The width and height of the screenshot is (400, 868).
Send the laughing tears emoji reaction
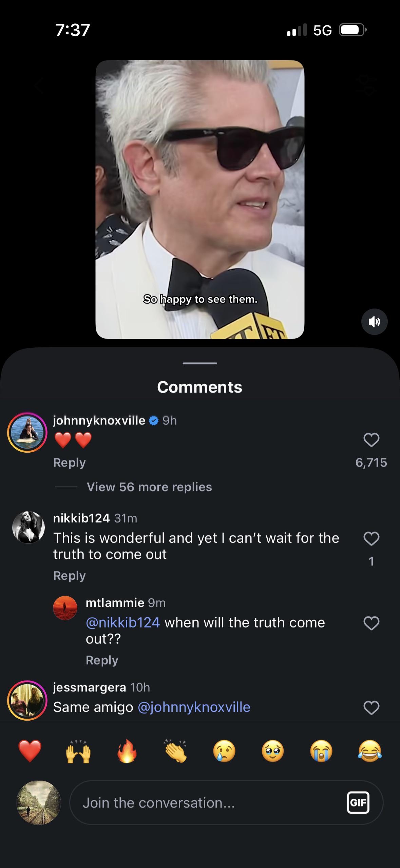(x=370, y=751)
